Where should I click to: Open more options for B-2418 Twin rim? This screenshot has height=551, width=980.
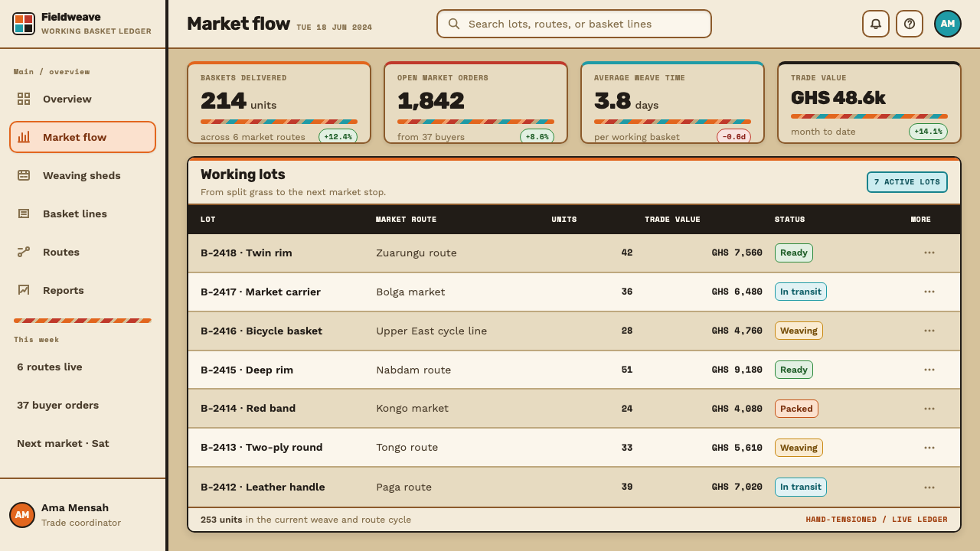pyautogui.click(x=929, y=253)
